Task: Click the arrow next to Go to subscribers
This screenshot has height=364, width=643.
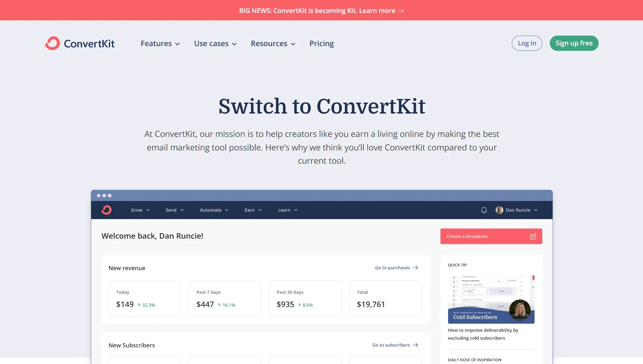Action: (416, 345)
